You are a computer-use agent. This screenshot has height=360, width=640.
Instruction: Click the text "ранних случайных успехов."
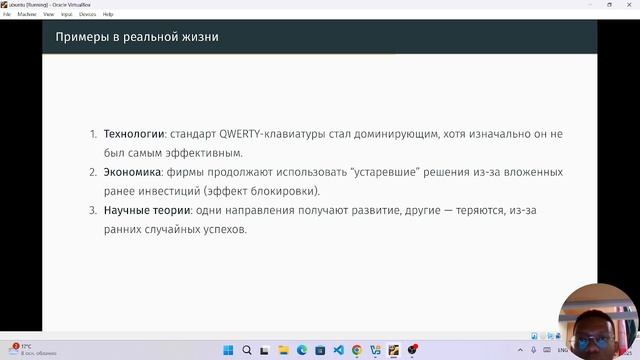(x=176, y=229)
